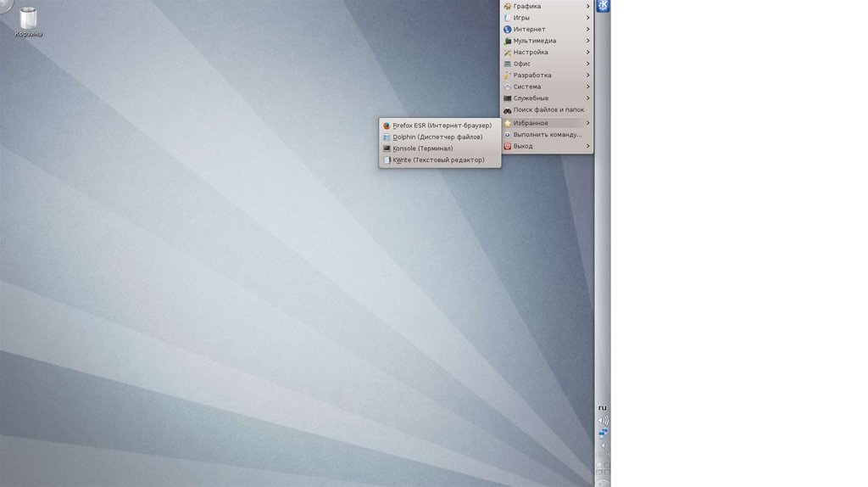Launch Firefox ESR from the favorites submenu
Image resolution: width=868 pixels, height=487 pixels.
coord(441,126)
